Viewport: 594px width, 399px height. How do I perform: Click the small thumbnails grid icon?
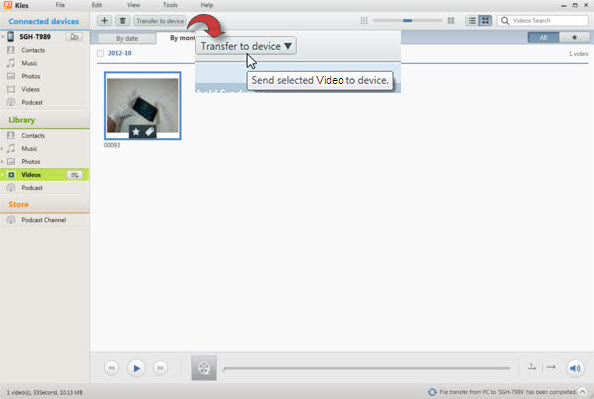(364, 20)
